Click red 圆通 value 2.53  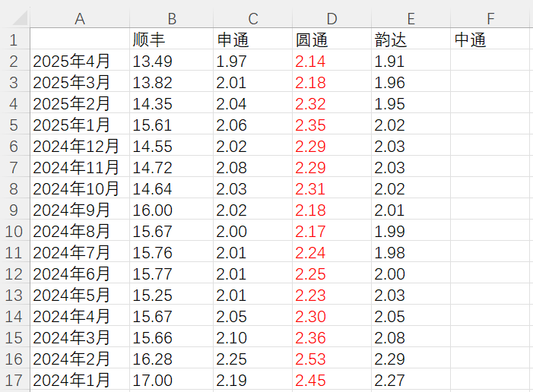[x=332, y=359]
